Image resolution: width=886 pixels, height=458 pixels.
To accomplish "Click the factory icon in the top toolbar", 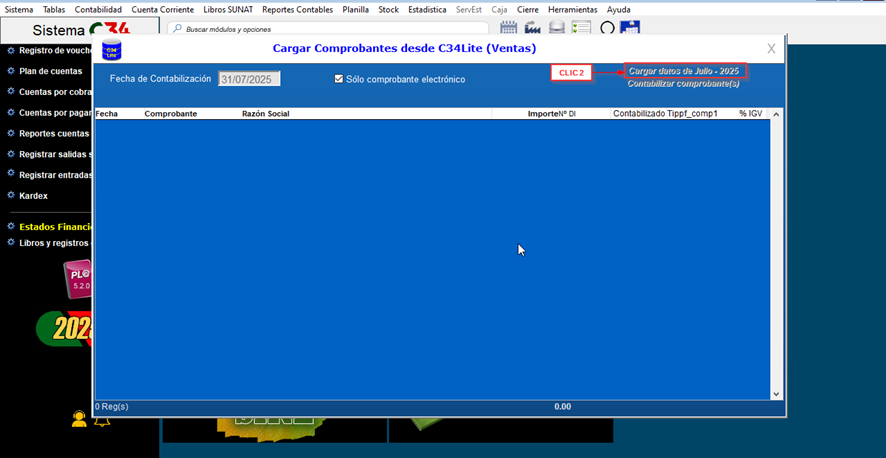I will tap(533, 28).
